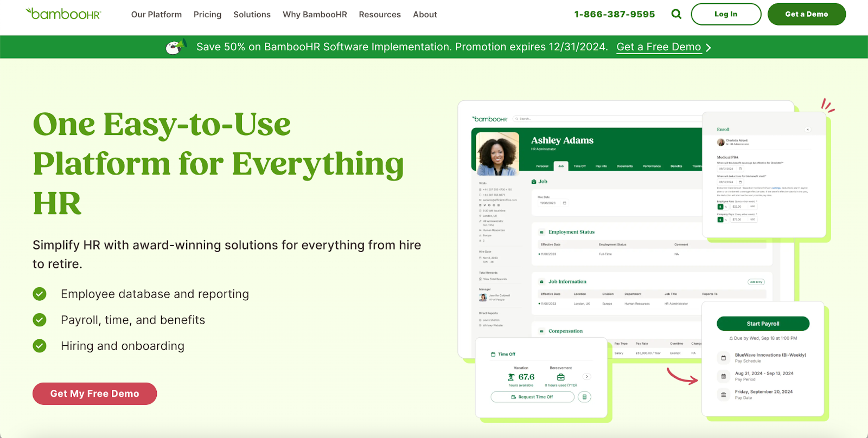This screenshot has height=438, width=868.
Task: Click the Job Information section icon
Action: click(x=541, y=282)
